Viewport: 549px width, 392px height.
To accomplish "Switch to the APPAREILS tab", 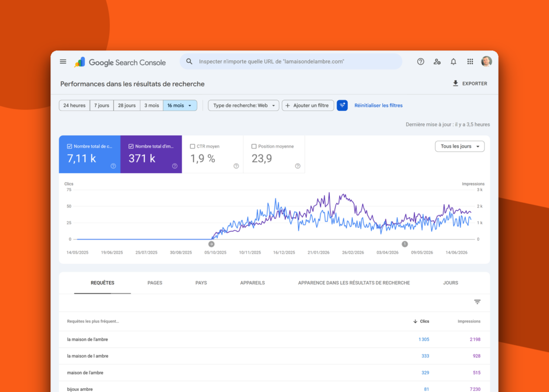I will pos(253,283).
